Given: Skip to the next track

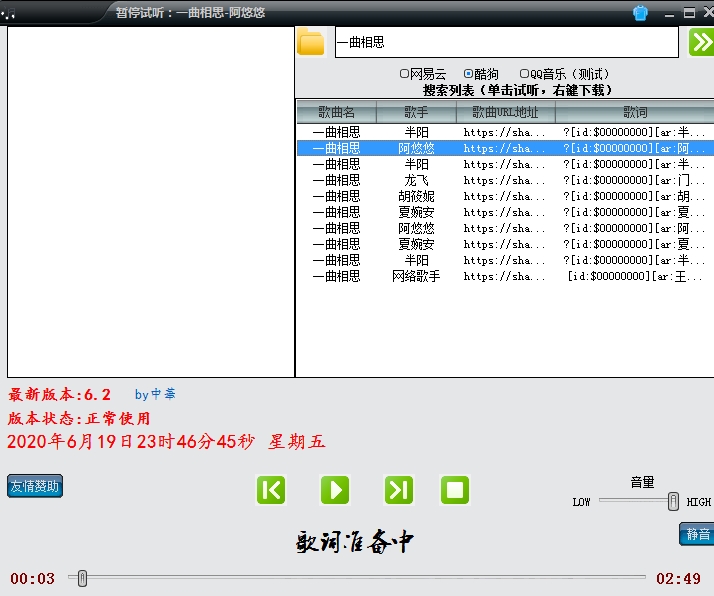Looking at the screenshot, I should pyautogui.click(x=398, y=490).
